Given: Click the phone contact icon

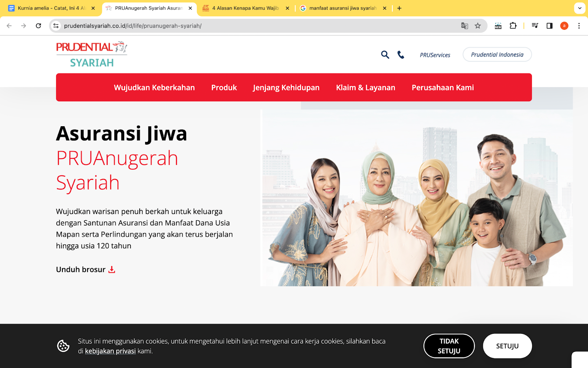Looking at the screenshot, I should point(401,55).
